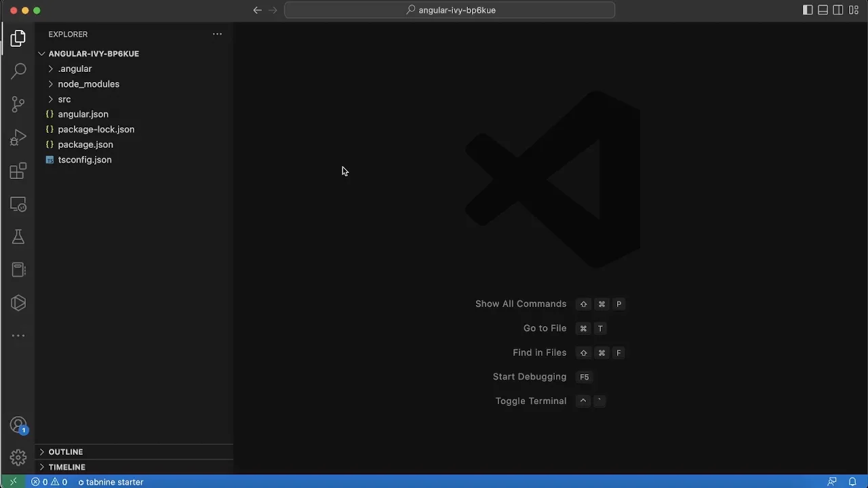The width and height of the screenshot is (868, 488).
Task: Click the Find in Files hint
Action: coord(539,352)
